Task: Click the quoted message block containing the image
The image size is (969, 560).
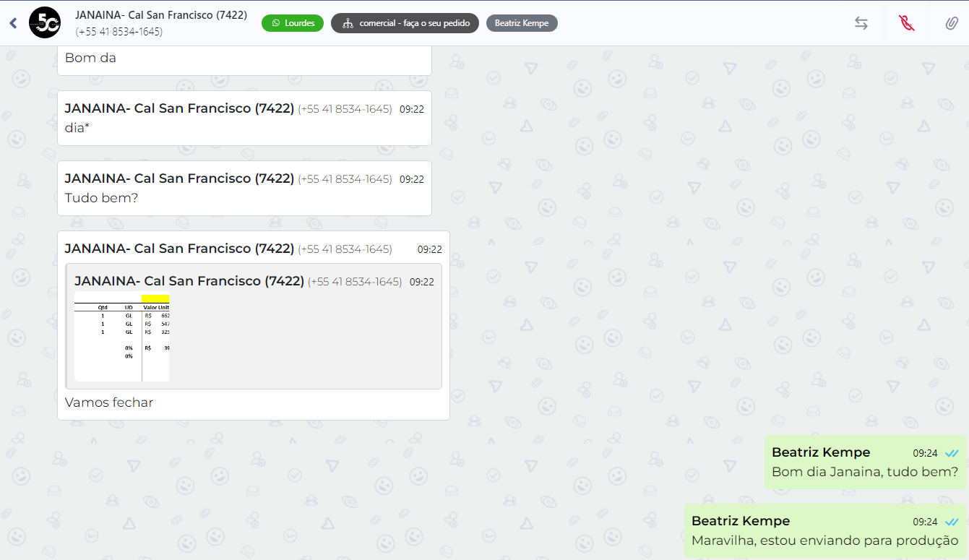Action: click(x=254, y=327)
